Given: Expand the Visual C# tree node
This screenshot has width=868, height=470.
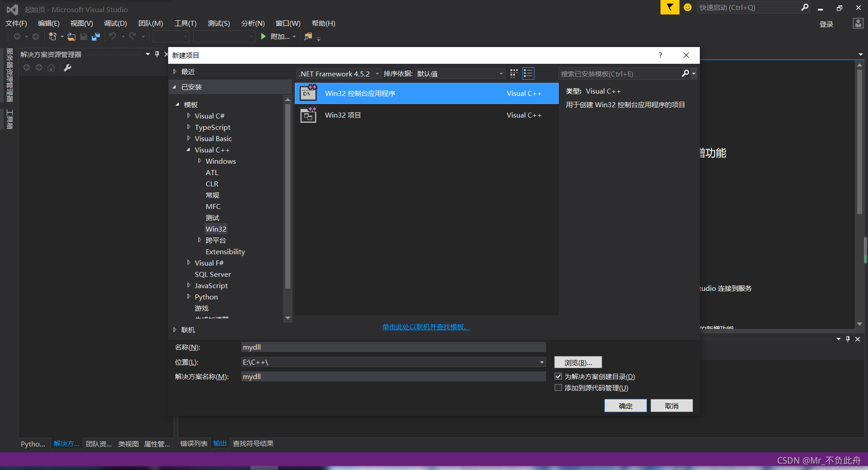Looking at the screenshot, I should 189,116.
